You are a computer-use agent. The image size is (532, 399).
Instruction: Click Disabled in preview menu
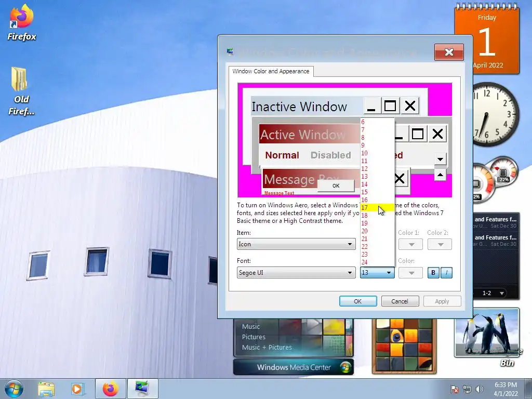click(331, 155)
